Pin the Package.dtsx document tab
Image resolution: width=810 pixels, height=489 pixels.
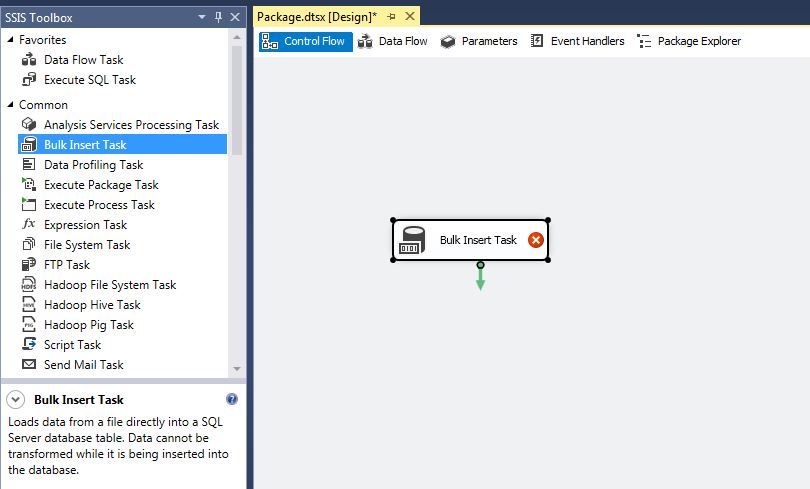pos(392,17)
